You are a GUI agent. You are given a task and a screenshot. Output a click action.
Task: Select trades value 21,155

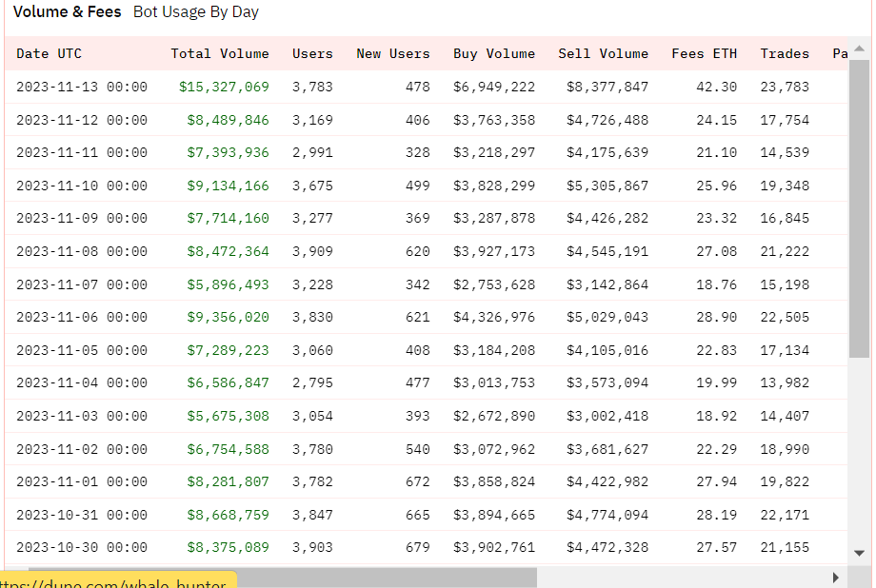(x=785, y=547)
